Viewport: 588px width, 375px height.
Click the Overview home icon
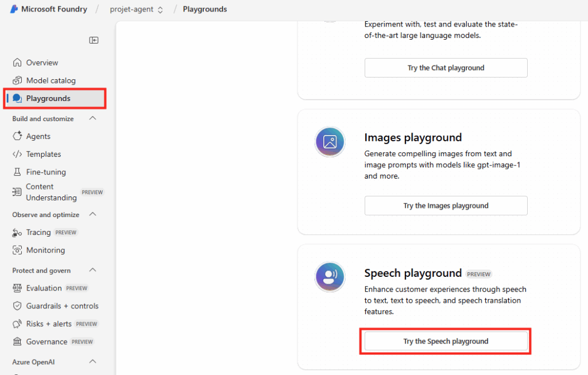tap(17, 63)
